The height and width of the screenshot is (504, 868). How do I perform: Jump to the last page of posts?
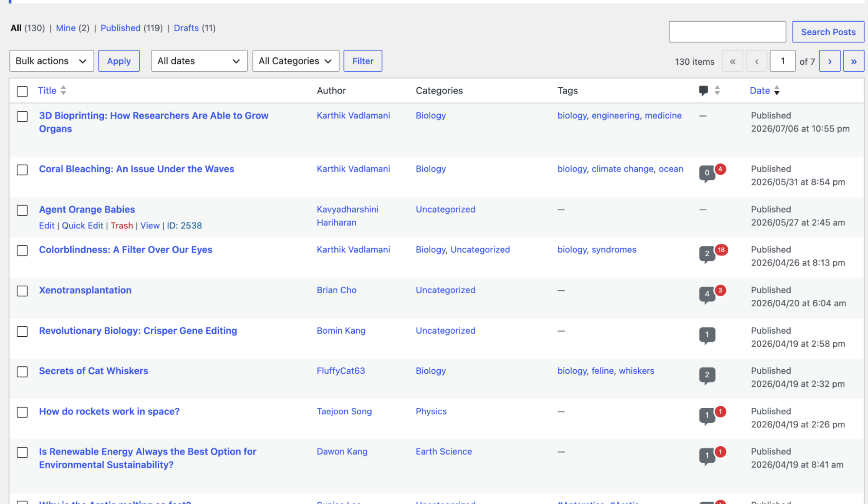[853, 61]
